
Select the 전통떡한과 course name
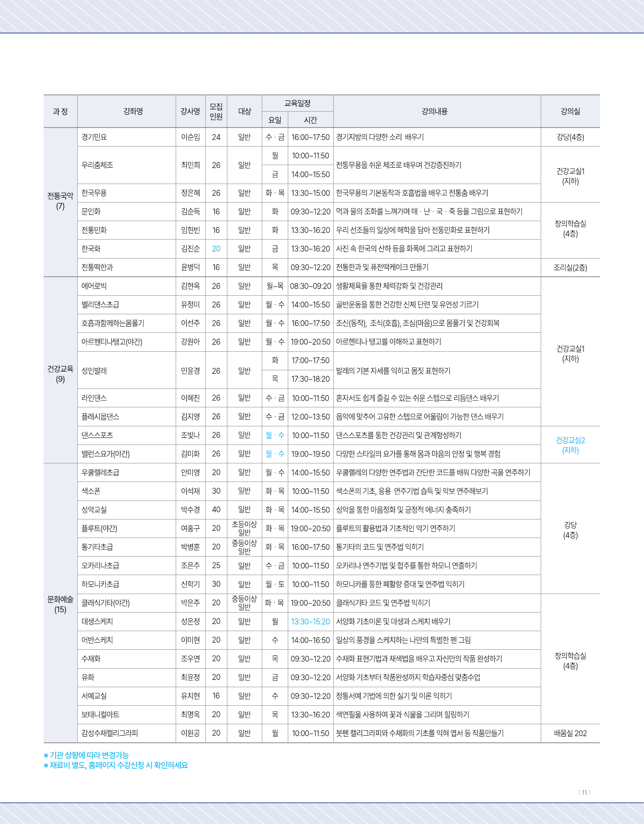[x=97, y=267]
